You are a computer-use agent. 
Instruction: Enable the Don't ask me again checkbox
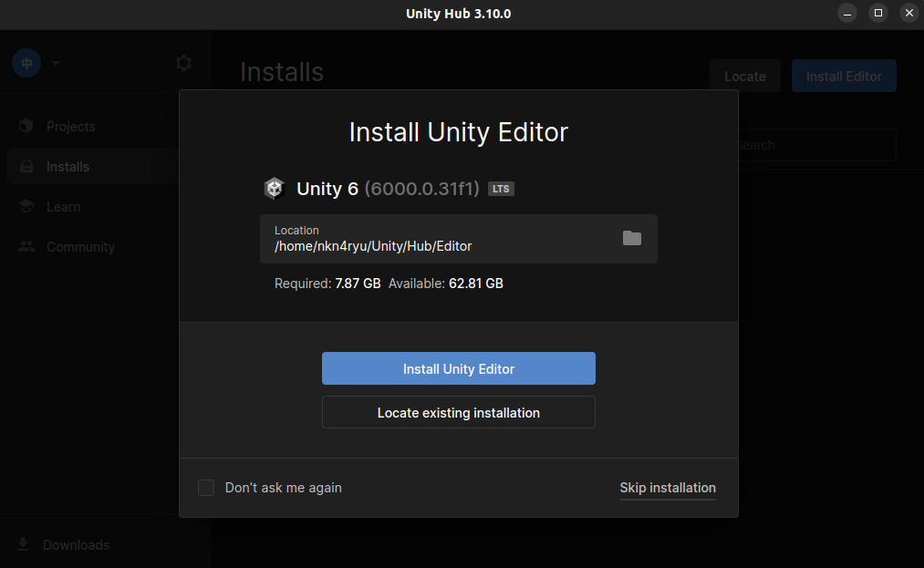click(x=205, y=488)
